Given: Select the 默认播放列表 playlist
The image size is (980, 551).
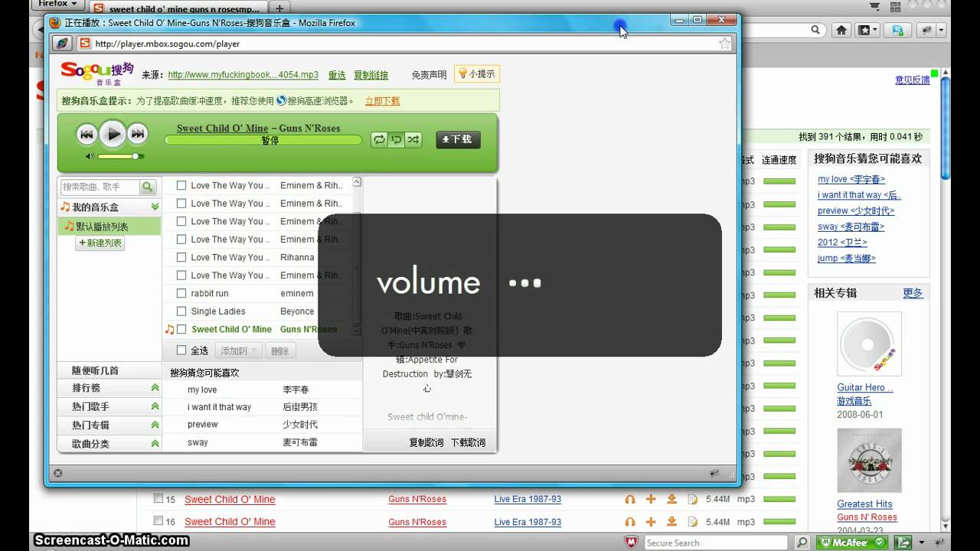Looking at the screenshot, I should coord(109,227).
